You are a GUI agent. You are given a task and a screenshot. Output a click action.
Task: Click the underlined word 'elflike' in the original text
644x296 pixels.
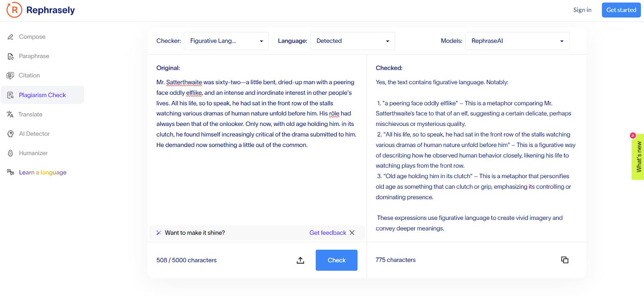[x=194, y=93]
